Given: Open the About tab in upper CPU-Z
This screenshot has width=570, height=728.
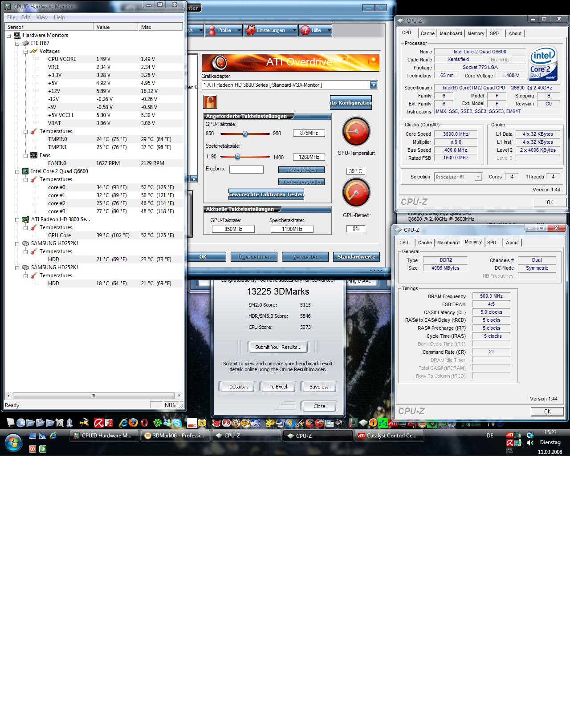Looking at the screenshot, I should tap(515, 33).
